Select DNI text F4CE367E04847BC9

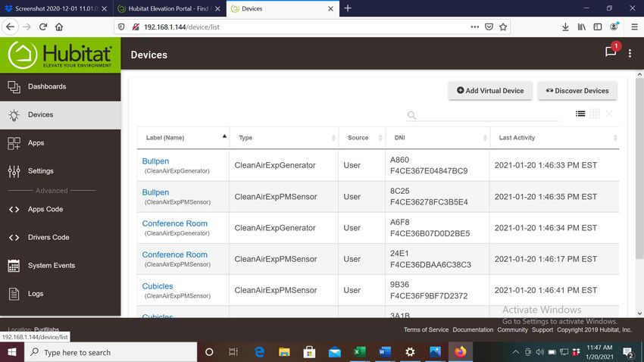click(x=429, y=171)
